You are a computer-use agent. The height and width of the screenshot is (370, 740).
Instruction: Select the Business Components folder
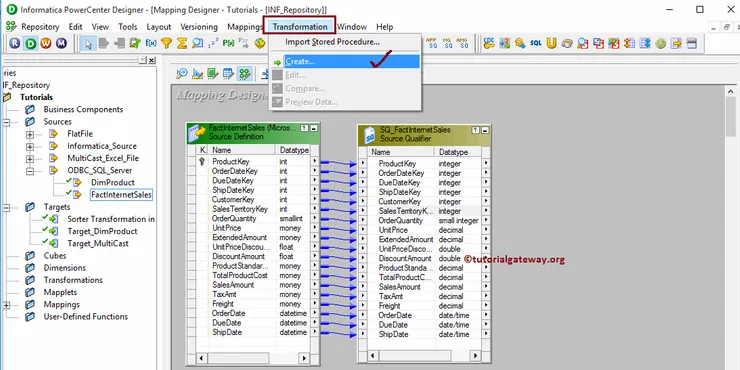(83, 109)
